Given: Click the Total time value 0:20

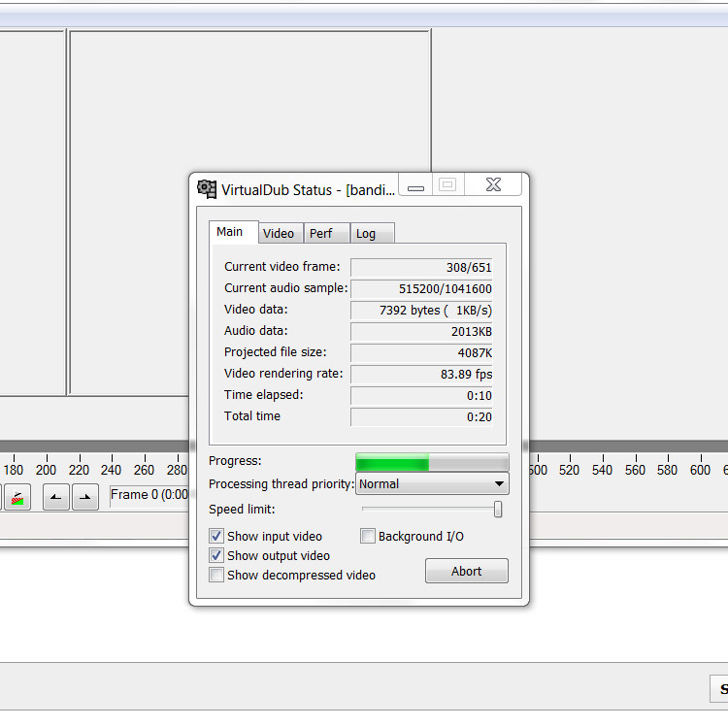Looking at the screenshot, I should 421,417.
